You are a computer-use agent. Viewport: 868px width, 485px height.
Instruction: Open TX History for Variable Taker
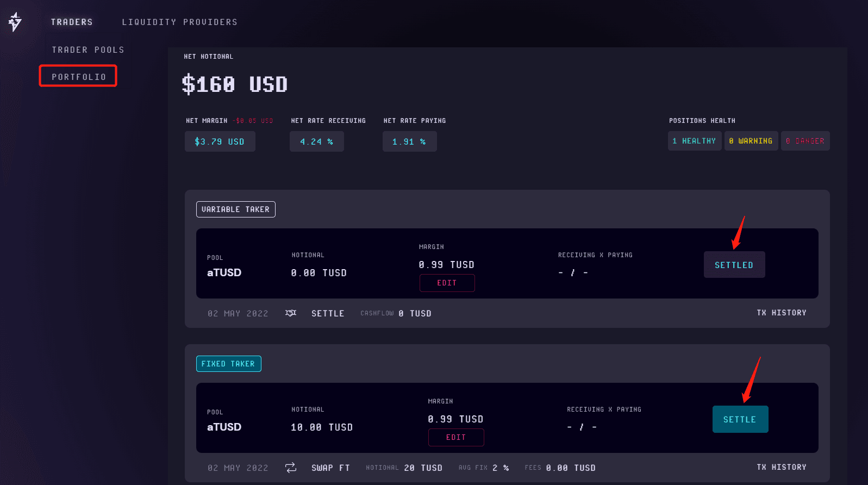[x=782, y=313]
